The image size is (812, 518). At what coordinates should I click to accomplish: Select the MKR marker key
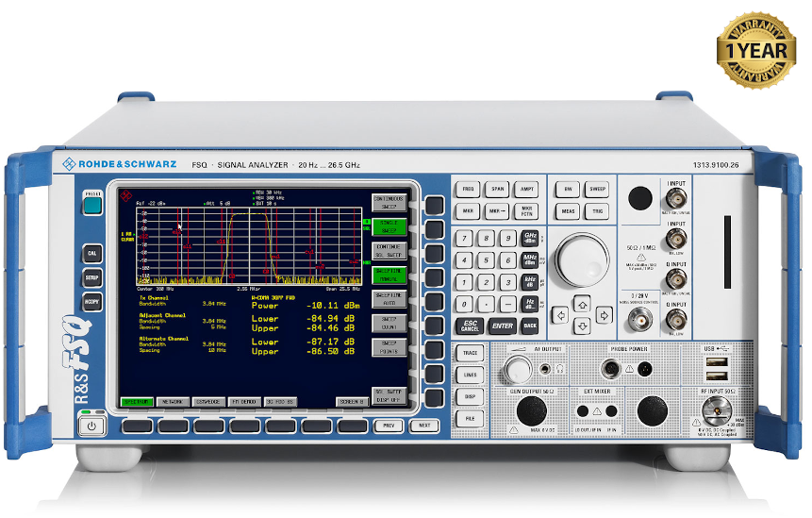[x=468, y=211]
